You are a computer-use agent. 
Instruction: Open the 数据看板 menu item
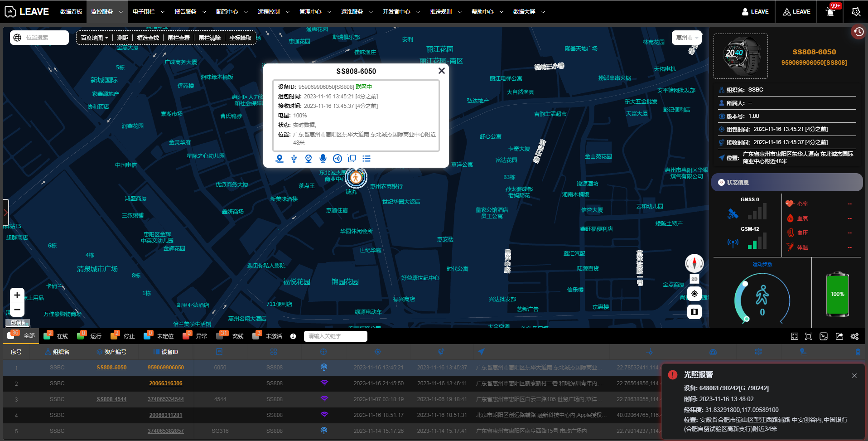(x=71, y=12)
